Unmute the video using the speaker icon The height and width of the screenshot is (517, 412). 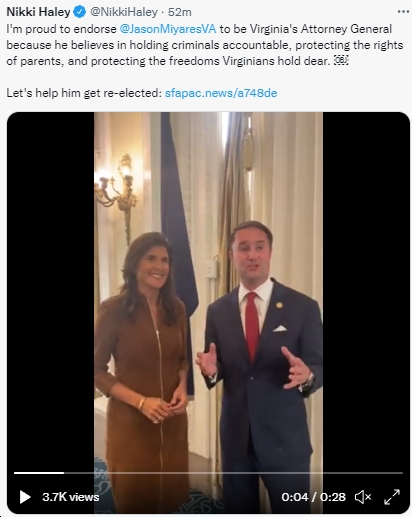(x=363, y=497)
